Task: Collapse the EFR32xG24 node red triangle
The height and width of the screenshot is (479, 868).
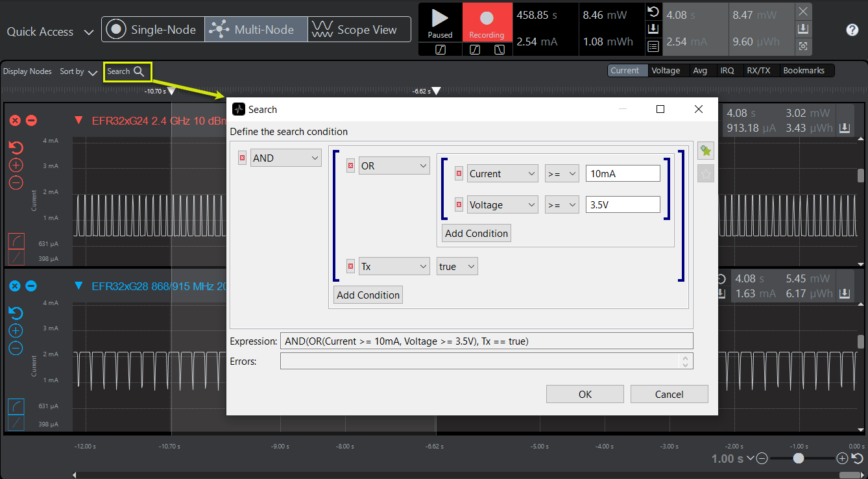Action: click(79, 120)
